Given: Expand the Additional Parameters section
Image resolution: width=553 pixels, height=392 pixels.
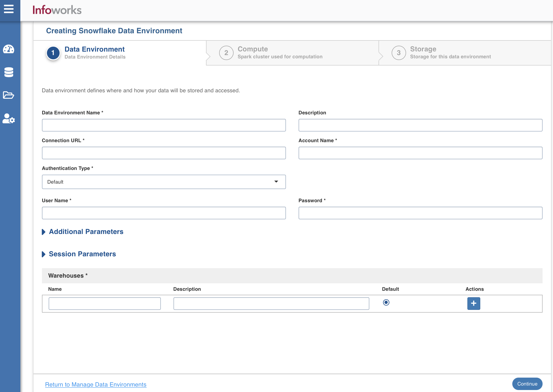Looking at the screenshot, I should coord(83,232).
